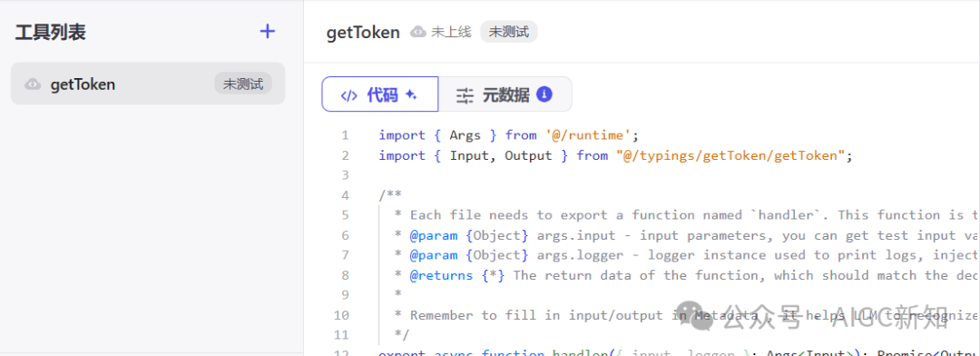Click the metadata info circle icon

coord(544,94)
